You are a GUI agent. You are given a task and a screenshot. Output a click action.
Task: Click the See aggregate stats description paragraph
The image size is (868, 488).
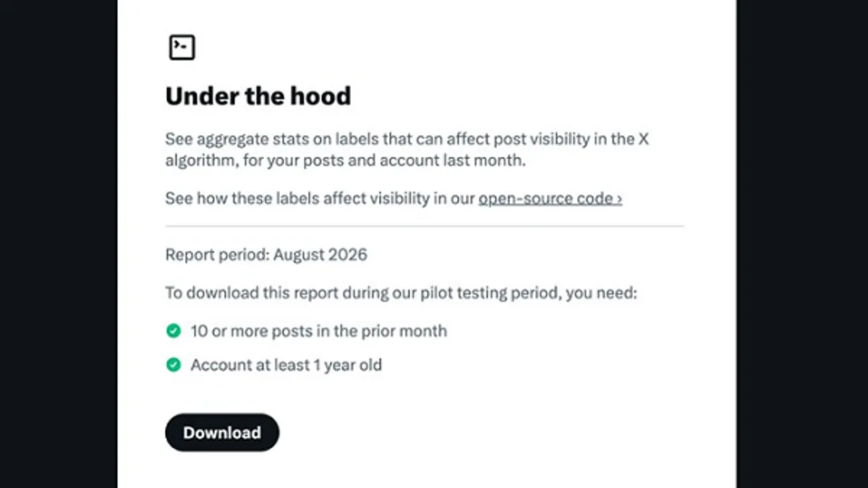407,150
